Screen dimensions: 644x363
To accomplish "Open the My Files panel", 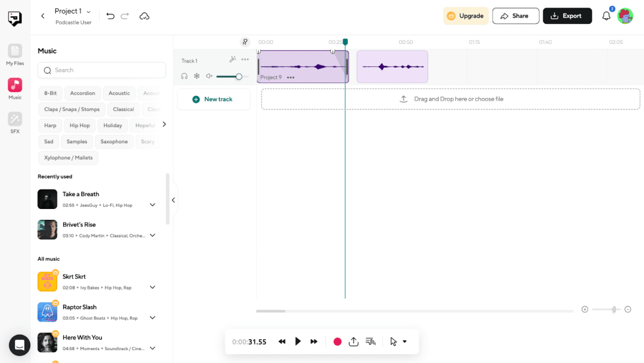I will [15, 55].
